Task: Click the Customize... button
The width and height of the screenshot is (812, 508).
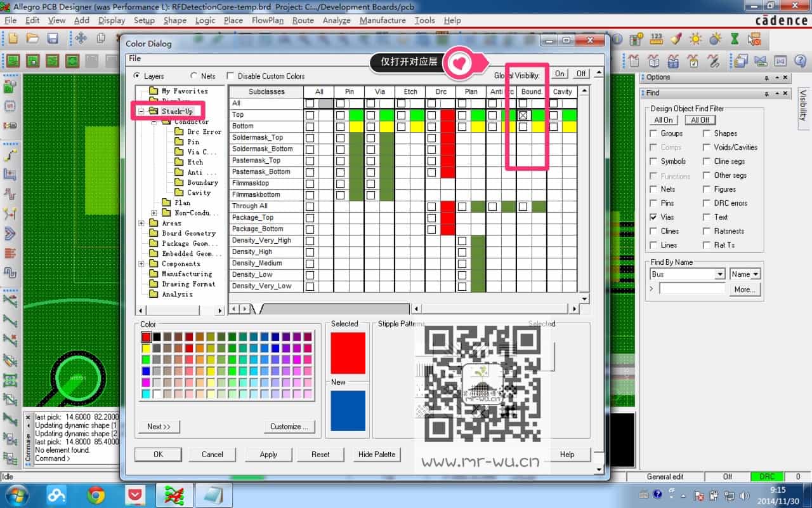Action: point(289,426)
